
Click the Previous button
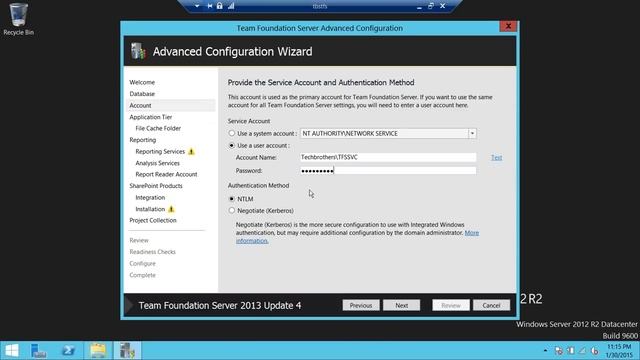(361, 305)
